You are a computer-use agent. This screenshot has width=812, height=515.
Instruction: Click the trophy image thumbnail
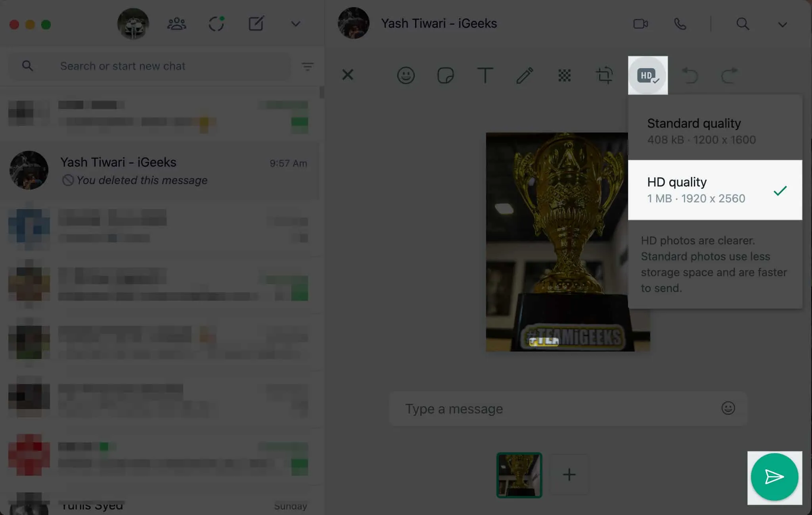(519, 474)
